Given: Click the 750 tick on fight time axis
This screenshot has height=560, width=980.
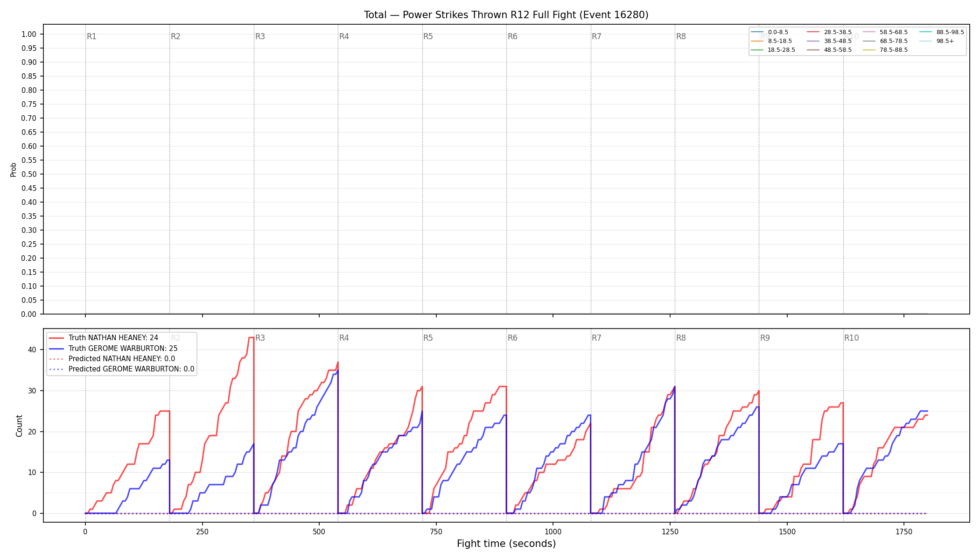Looking at the screenshot, I should click(x=436, y=532).
